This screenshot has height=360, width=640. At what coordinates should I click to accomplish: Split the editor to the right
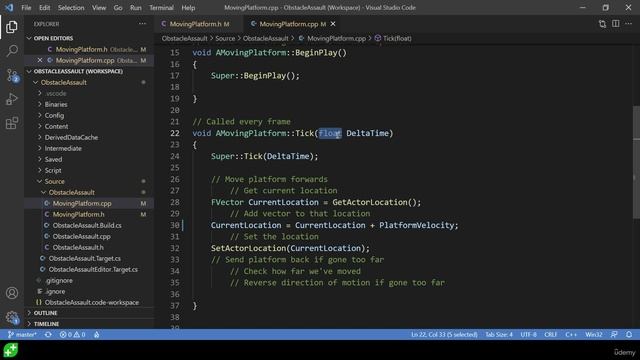(x=616, y=24)
